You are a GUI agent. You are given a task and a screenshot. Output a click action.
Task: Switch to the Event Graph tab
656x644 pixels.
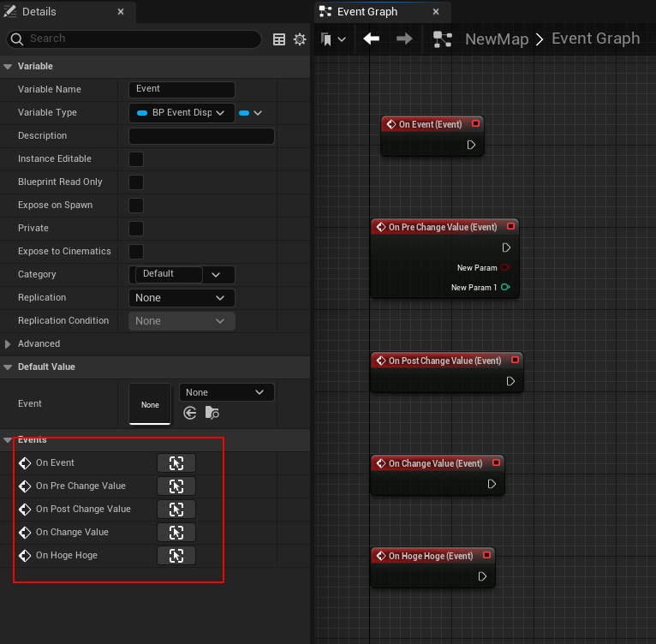[367, 12]
